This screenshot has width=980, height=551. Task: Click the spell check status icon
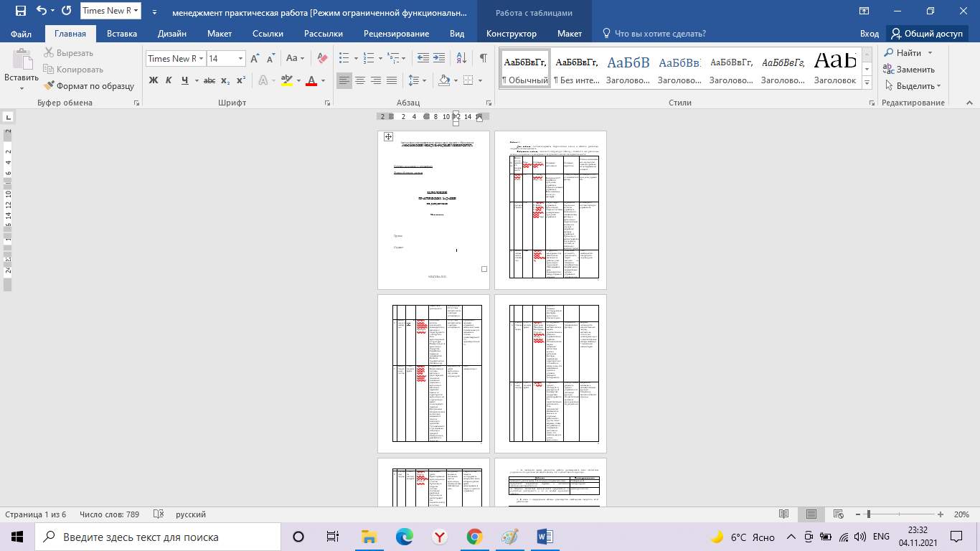click(159, 514)
